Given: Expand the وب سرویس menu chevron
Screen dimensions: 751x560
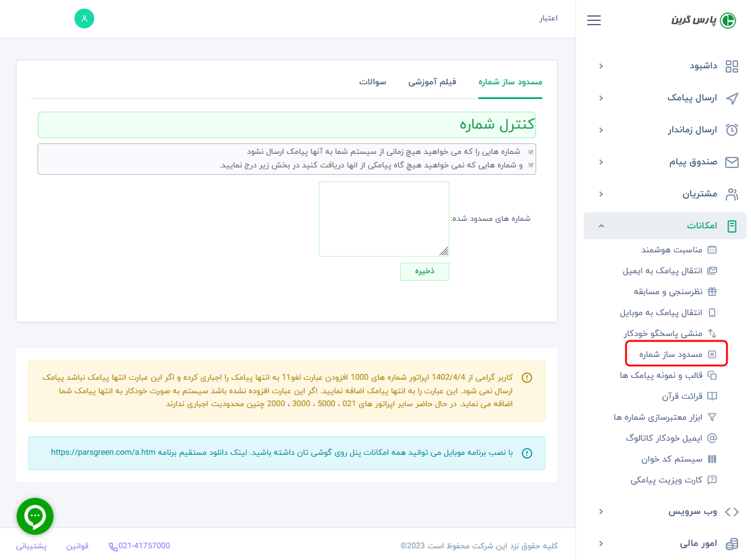Looking at the screenshot, I should point(601,512).
